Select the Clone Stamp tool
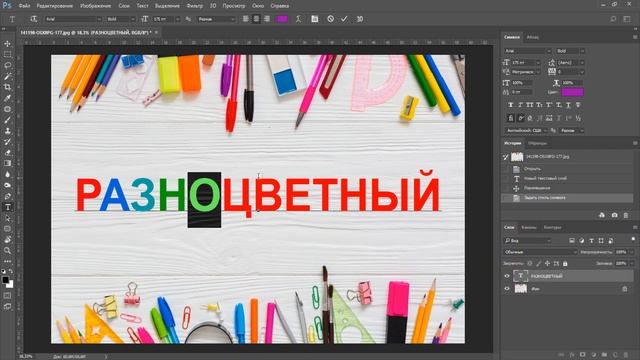The image size is (640, 360). point(8,131)
